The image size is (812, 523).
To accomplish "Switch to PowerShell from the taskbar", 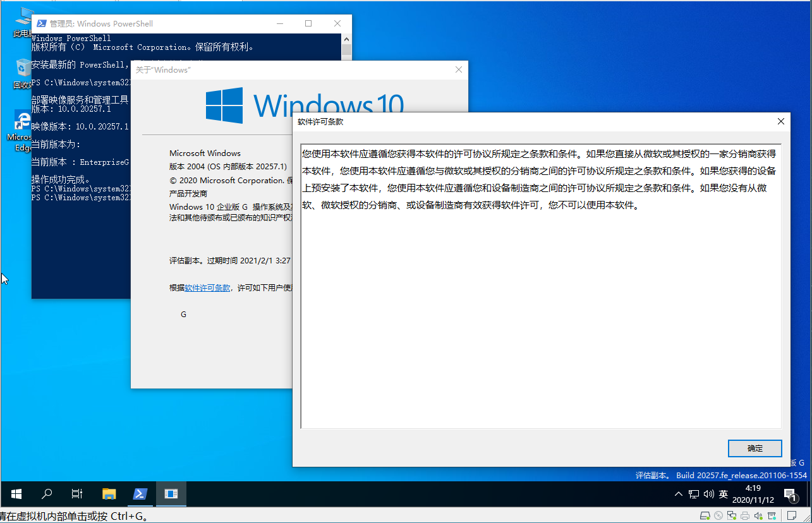I will tap(140, 494).
